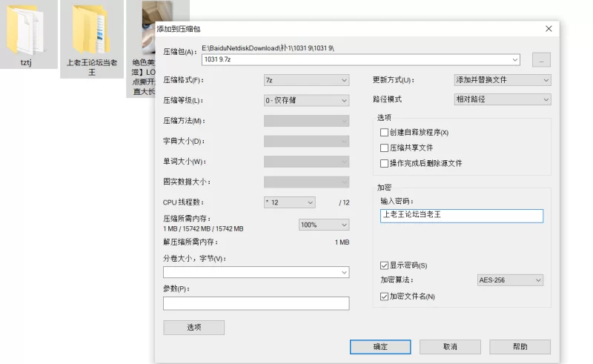Open the 分卷大小 combo box
Screen dimensions: 593x364
[256, 272]
